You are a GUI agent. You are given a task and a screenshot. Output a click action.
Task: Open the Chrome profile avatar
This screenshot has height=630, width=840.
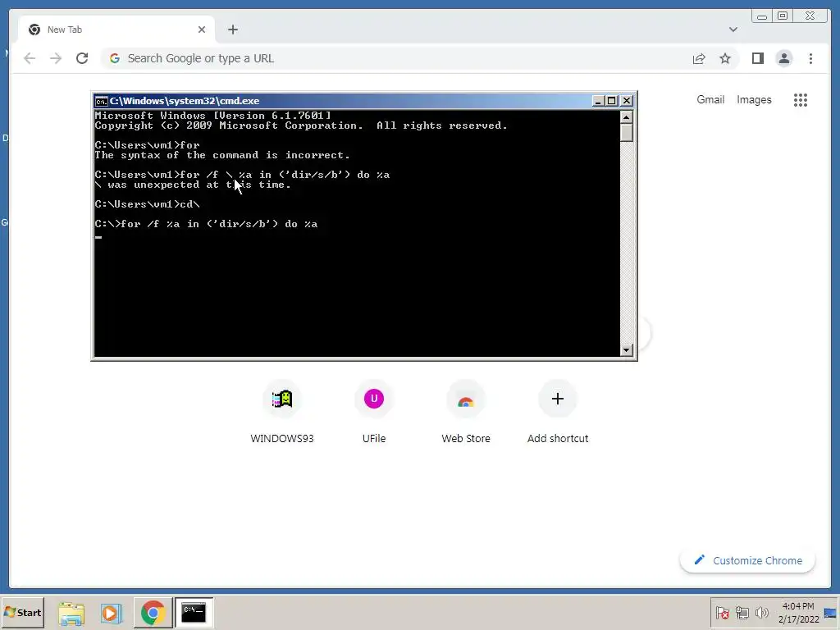(x=783, y=58)
